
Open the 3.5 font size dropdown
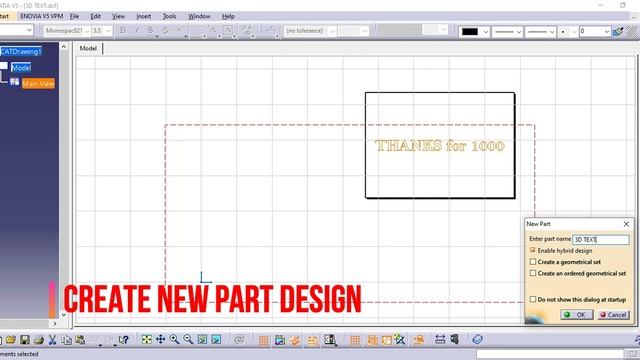point(108,31)
